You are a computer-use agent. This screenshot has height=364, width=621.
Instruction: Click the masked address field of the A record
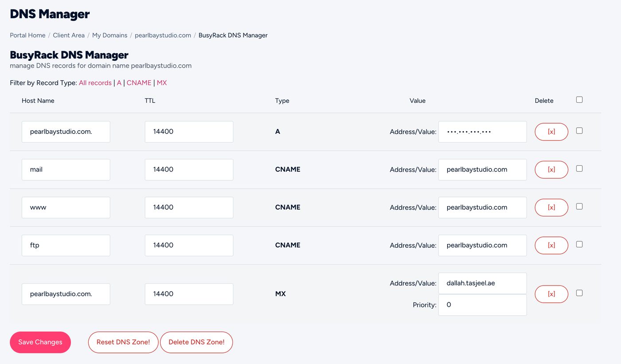483,132
